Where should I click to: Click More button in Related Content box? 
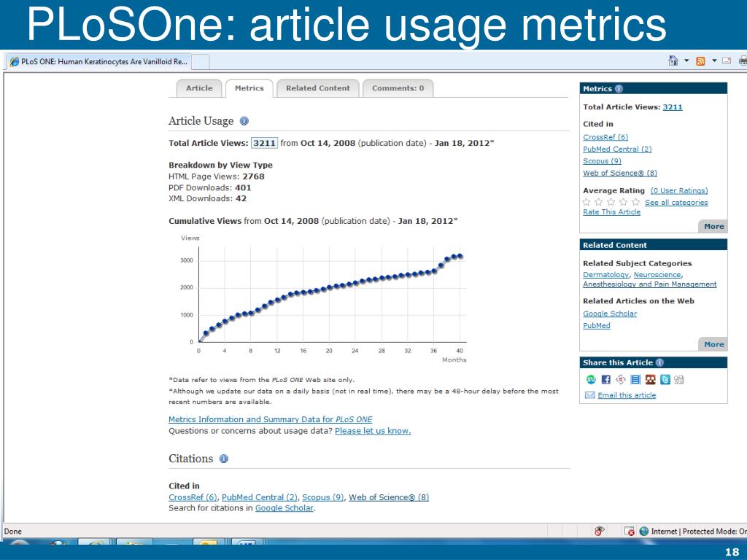click(713, 344)
